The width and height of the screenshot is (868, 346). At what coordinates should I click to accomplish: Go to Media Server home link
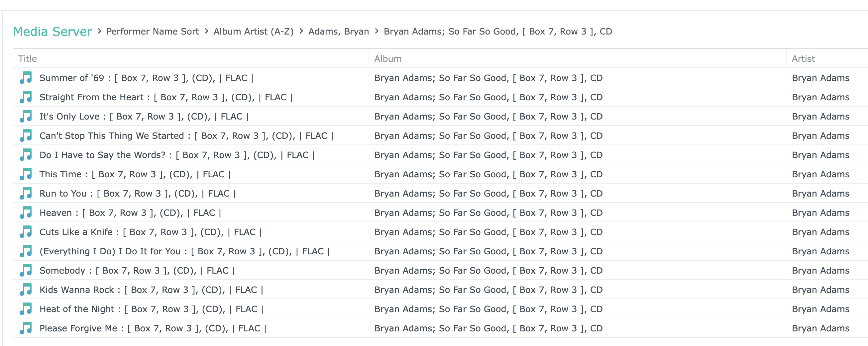52,32
